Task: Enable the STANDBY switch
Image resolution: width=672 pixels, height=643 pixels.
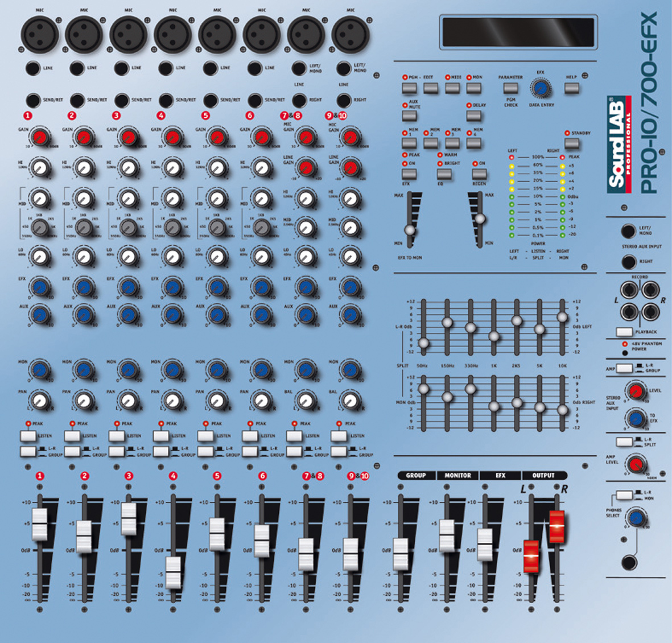Action: (x=571, y=143)
